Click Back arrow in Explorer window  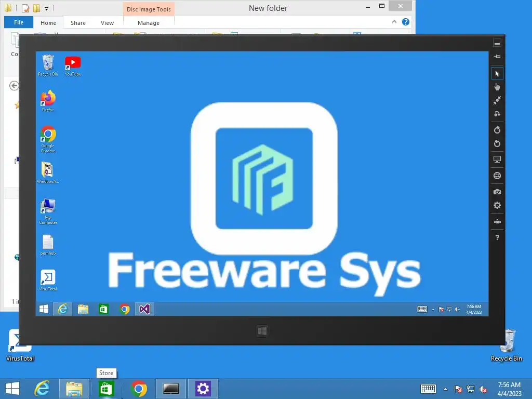coord(14,86)
